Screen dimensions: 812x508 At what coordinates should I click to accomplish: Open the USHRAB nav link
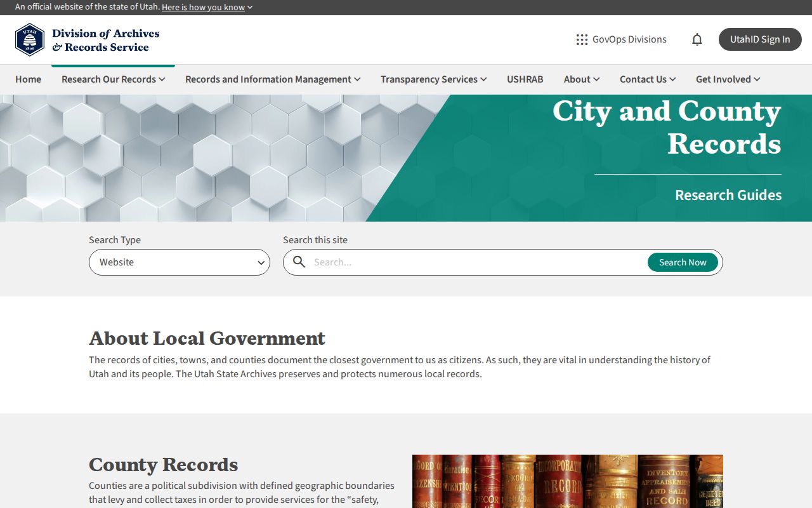click(525, 79)
